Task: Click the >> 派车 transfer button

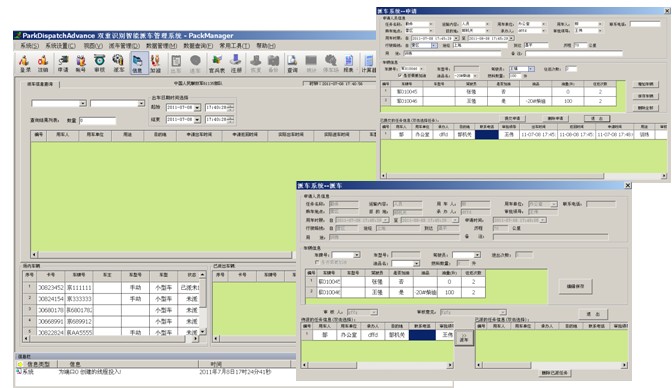Action: [x=464, y=338]
